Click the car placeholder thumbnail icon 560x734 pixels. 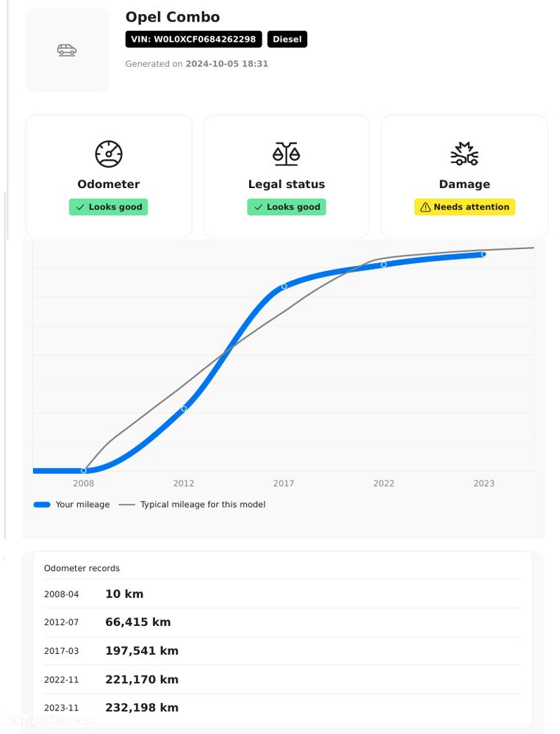[x=67, y=50]
